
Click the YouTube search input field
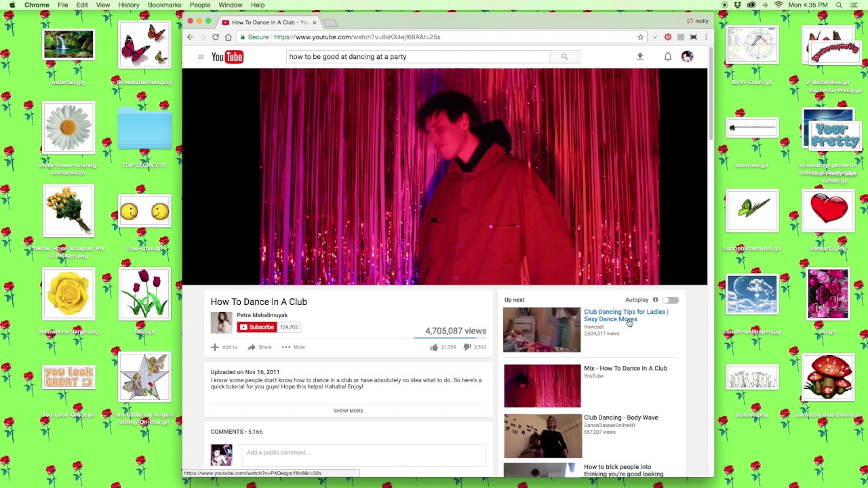[418, 57]
